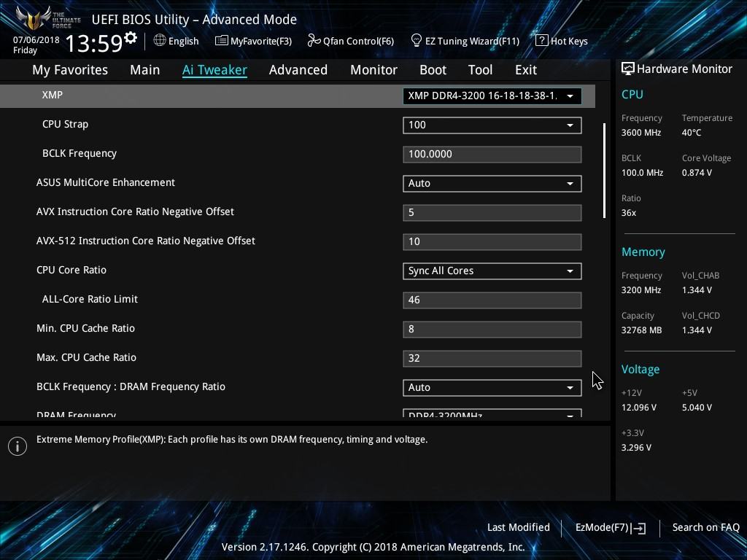Open the Tool tab
747x560 pixels.
(480, 70)
